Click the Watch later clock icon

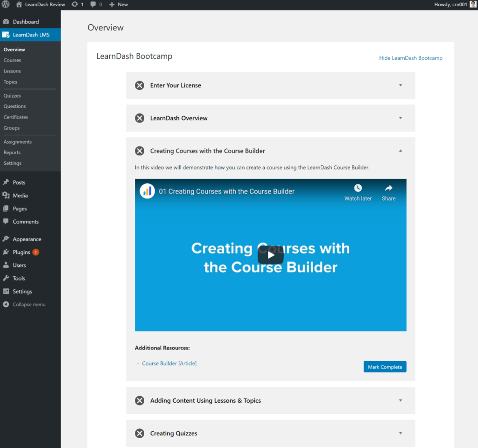coord(358,188)
